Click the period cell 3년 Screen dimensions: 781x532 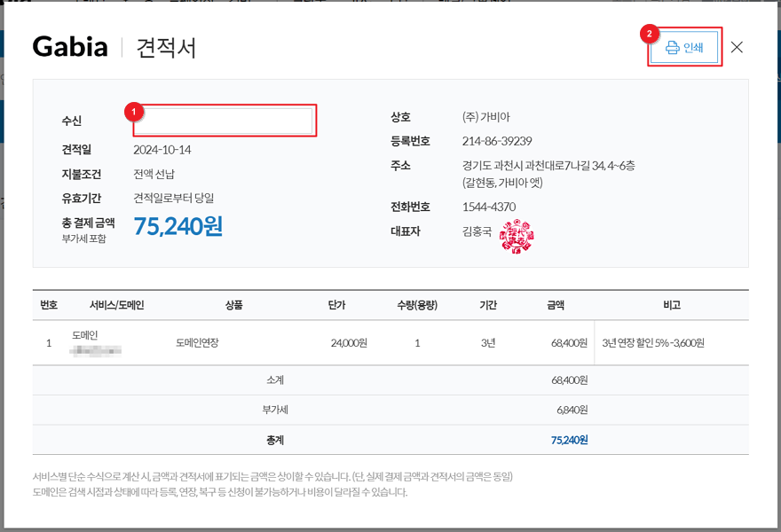pyautogui.click(x=488, y=343)
